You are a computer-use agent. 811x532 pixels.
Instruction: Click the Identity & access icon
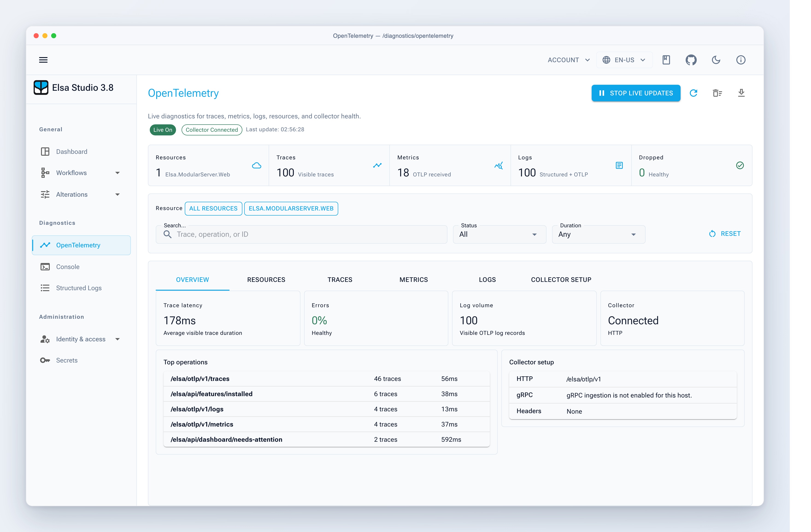click(x=45, y=339)
